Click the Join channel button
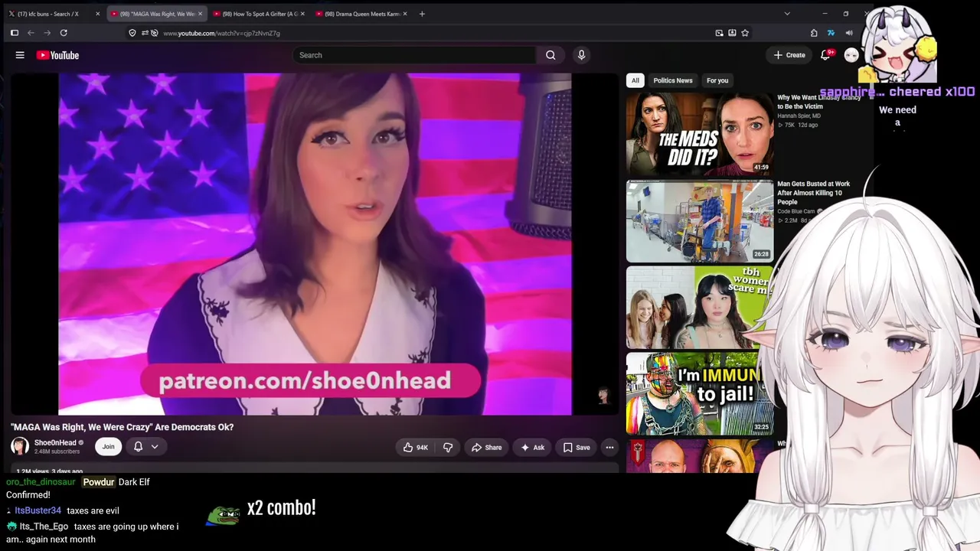Image resolution: width=980 pixels, height=551 pixels. click(108, 447)
